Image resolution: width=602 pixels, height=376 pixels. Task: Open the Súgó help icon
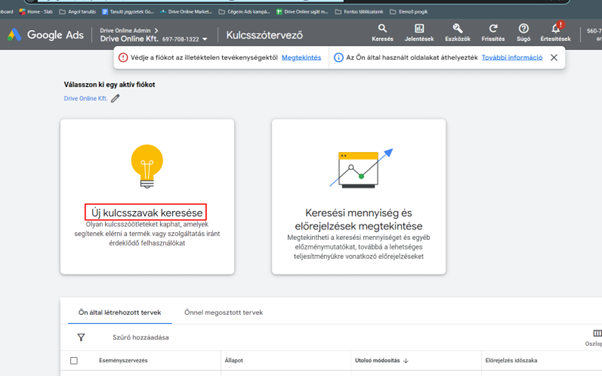click(523, 33)
